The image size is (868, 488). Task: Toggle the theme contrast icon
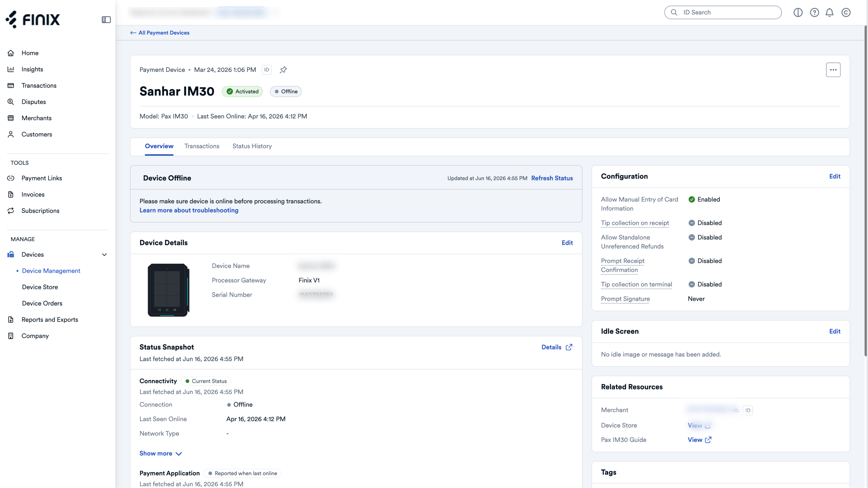798,12
